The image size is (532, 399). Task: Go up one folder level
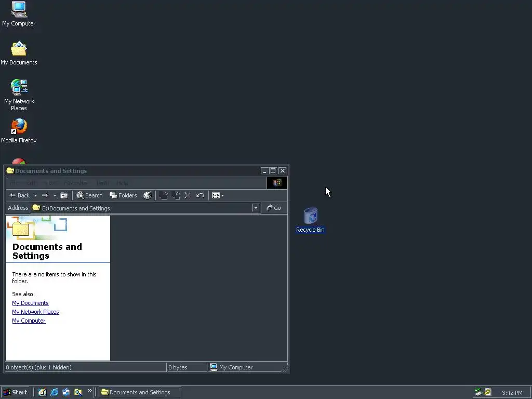point(64,195)
